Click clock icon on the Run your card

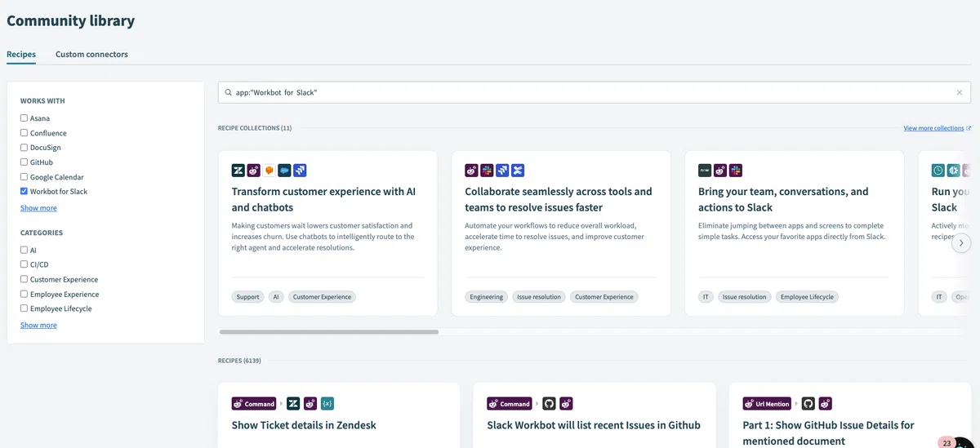click(x=938, y=171)
